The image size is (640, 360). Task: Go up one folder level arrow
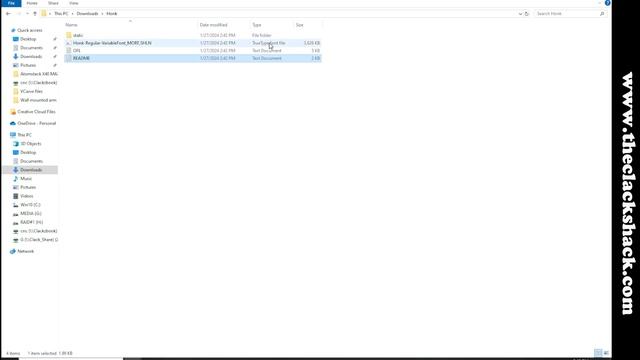35,13
